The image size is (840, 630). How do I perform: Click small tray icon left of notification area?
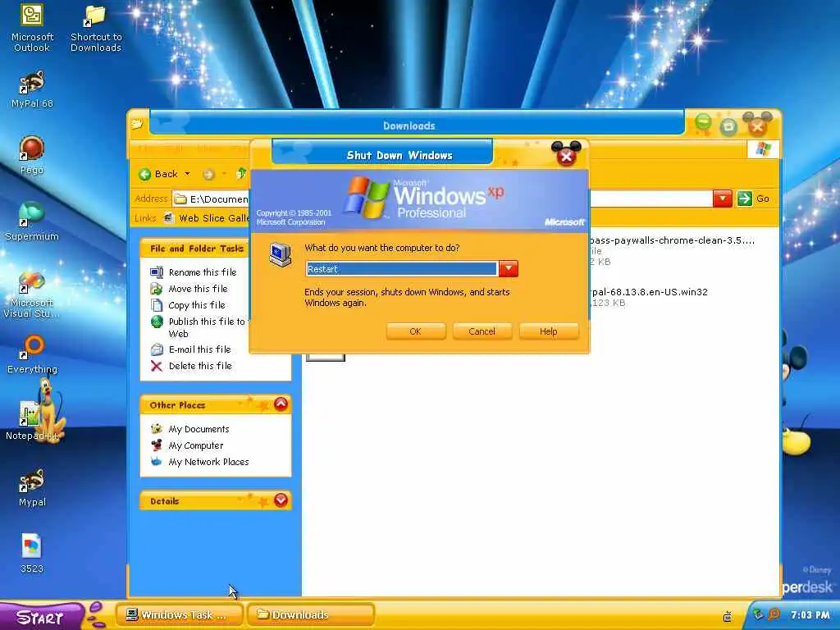click(727, 616)
